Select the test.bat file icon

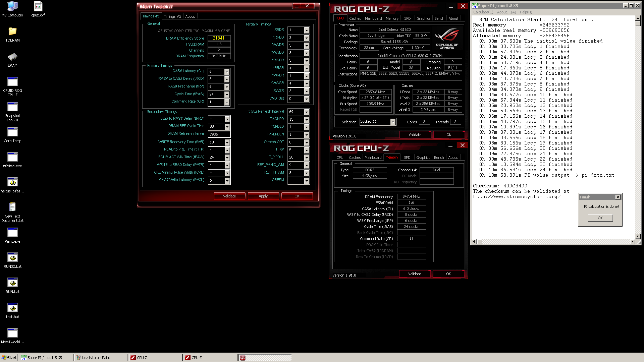click(12, 311)
